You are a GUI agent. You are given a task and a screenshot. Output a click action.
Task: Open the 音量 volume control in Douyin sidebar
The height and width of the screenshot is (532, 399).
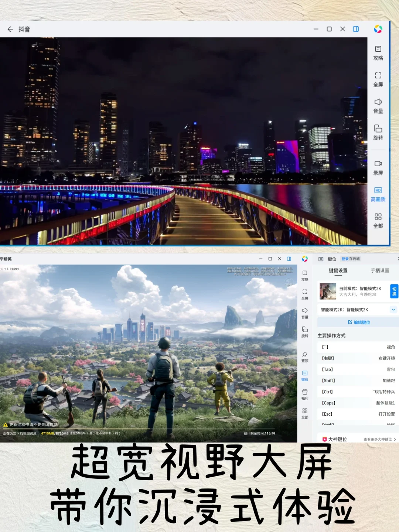[378, 106]
